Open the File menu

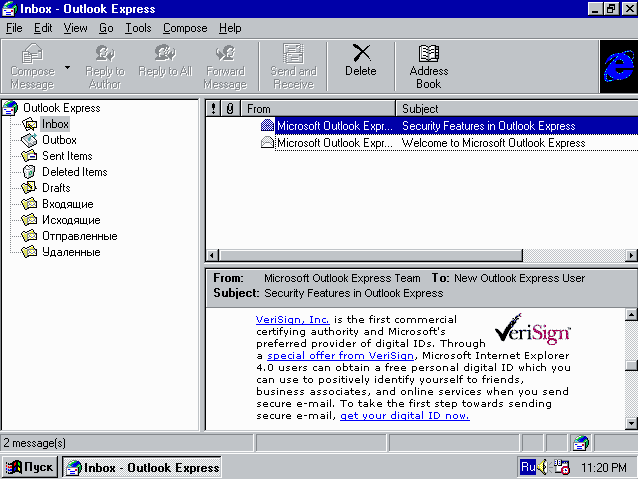click(14, 28)
